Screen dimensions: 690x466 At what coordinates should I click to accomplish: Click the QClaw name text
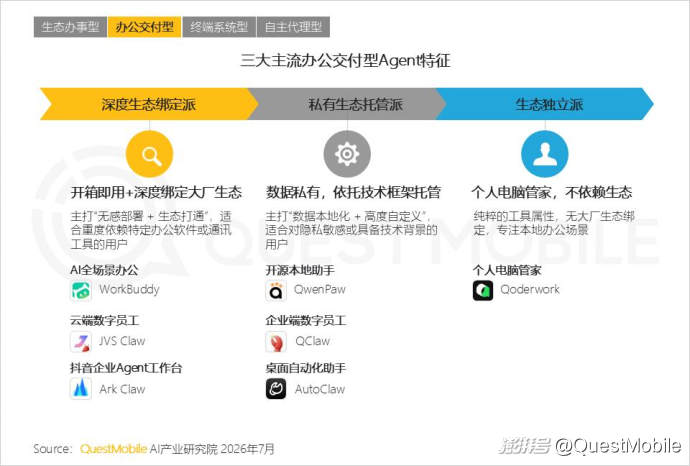[312, 341]
